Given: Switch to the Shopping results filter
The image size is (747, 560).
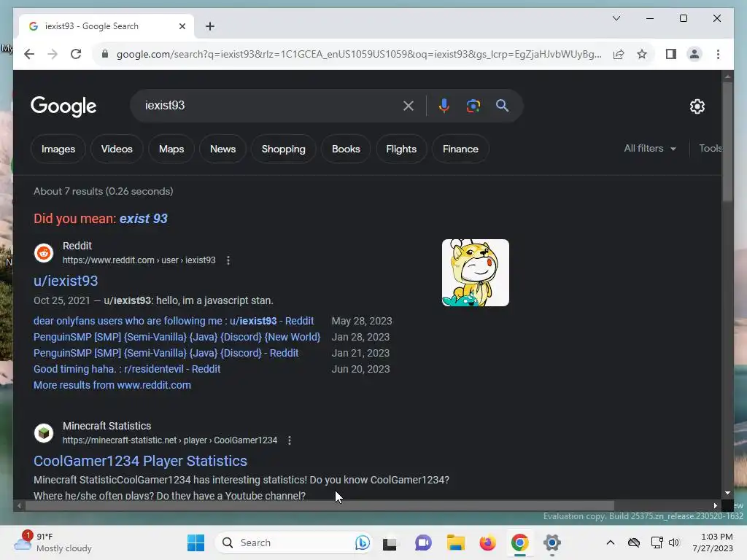Looking at the screenshot, I should tap(284, 149).
